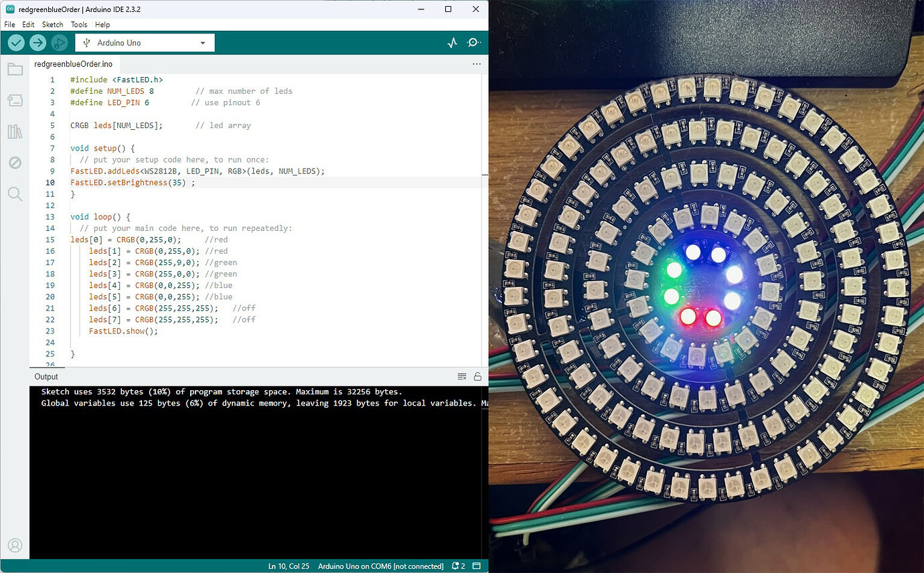Click the Verify sketch checkmark icon
Screen dimensions: 924x573
(x=15, y=42)
